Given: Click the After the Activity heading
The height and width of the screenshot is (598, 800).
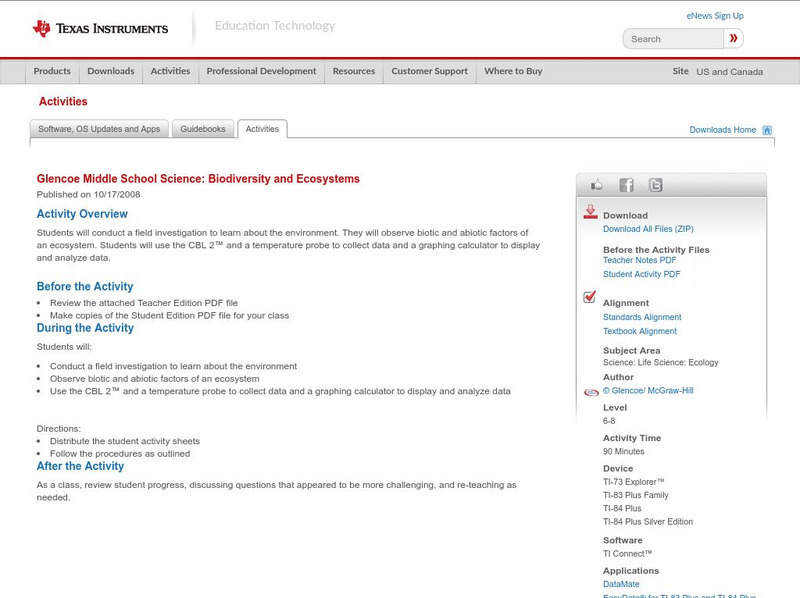Looking at the screenshot, I should coord(80,466).
